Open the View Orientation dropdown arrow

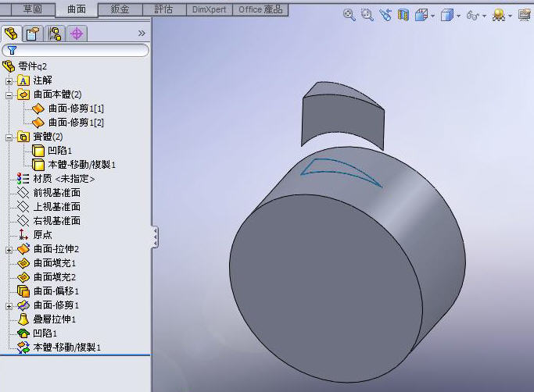point(433,16)
